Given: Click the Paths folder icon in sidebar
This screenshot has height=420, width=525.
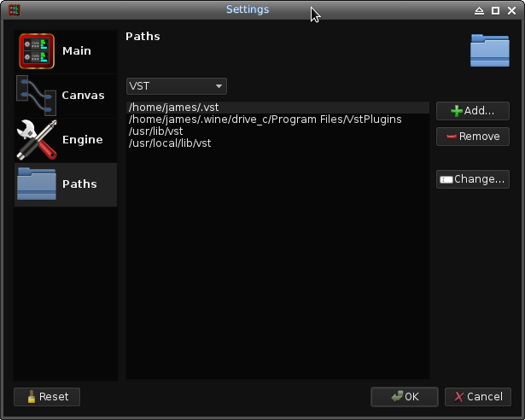Looking at the screenshot, I should (x=37, y=184).
